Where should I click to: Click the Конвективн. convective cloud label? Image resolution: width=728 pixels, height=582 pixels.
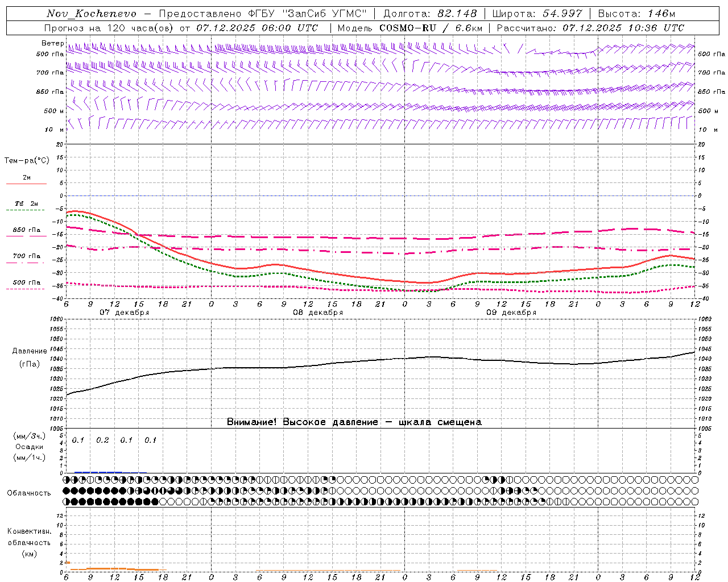pyautogui.click(x=29, y=531)
